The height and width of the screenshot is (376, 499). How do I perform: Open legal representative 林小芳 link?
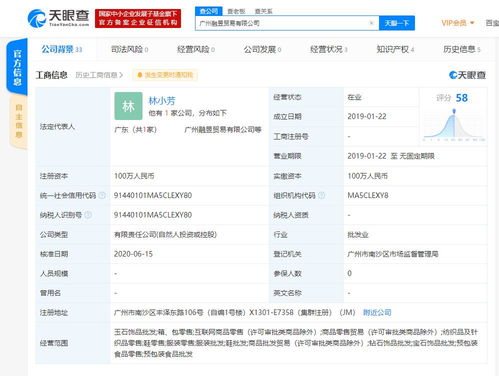pos(162,100)
